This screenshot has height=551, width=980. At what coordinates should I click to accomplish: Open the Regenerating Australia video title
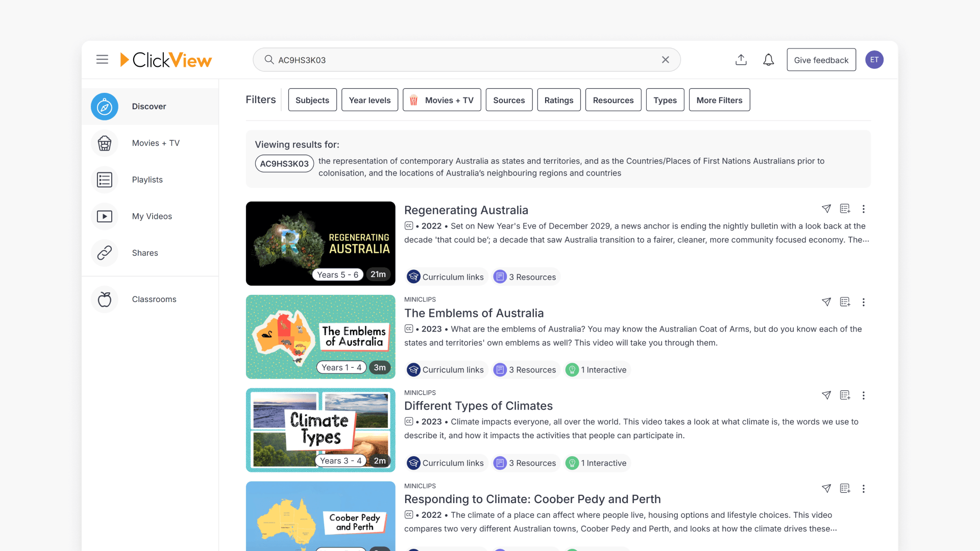[467, 210]
